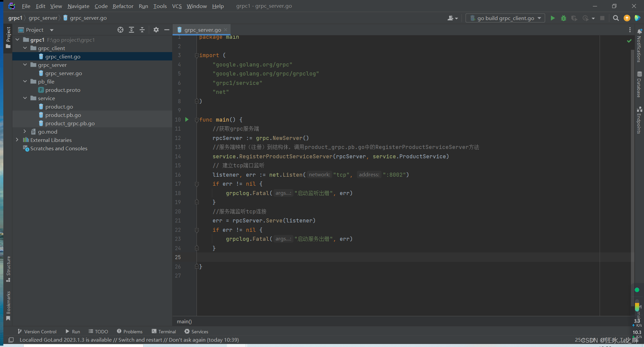Select Scratches and Consoles node
Viewport: 644px width, 347px height.
pyautogui.click(x=59, y=148)
